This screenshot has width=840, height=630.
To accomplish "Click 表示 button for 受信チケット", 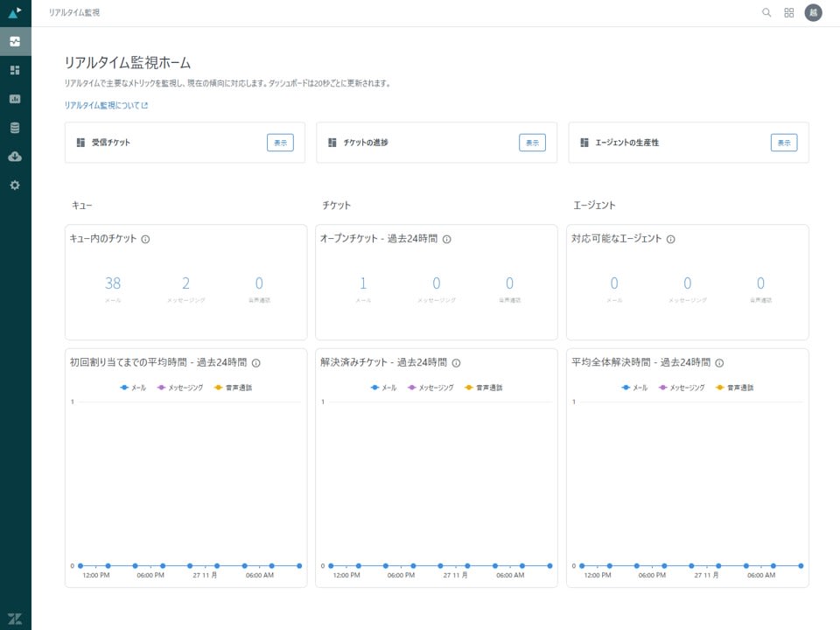I will tap(280, 143).
